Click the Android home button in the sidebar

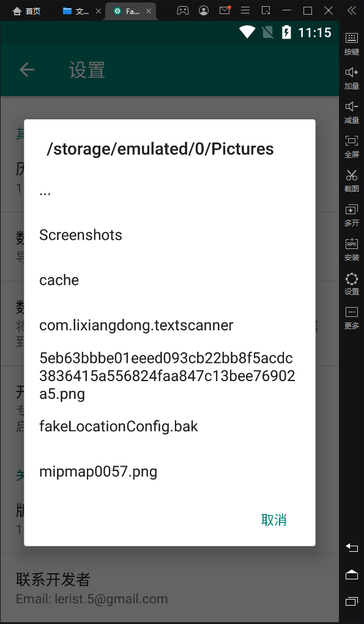pos(352,574)
